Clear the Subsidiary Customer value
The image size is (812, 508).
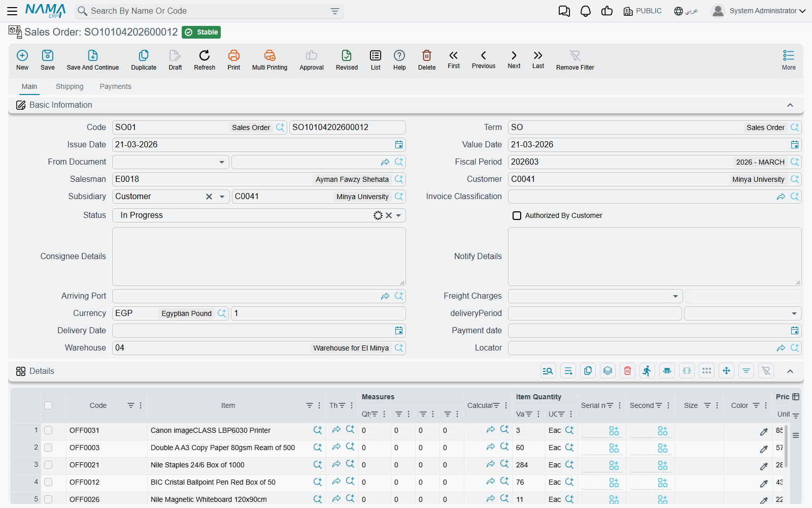209,197
